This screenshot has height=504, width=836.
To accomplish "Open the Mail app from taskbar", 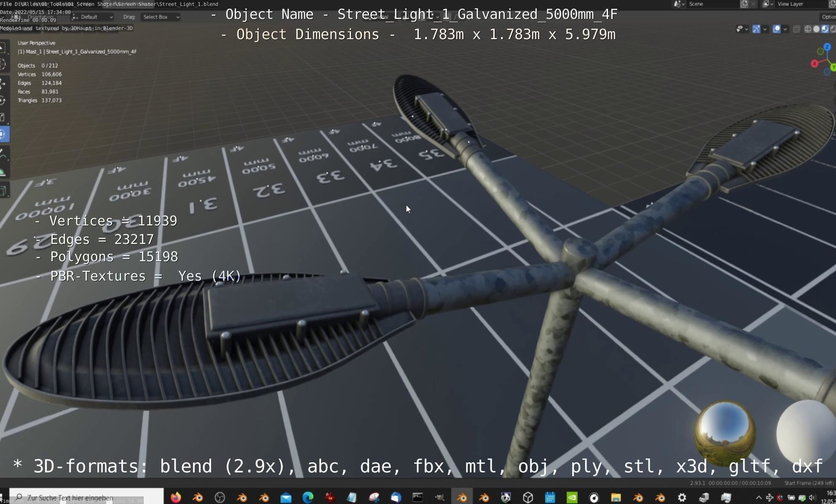I will point(286,498).
